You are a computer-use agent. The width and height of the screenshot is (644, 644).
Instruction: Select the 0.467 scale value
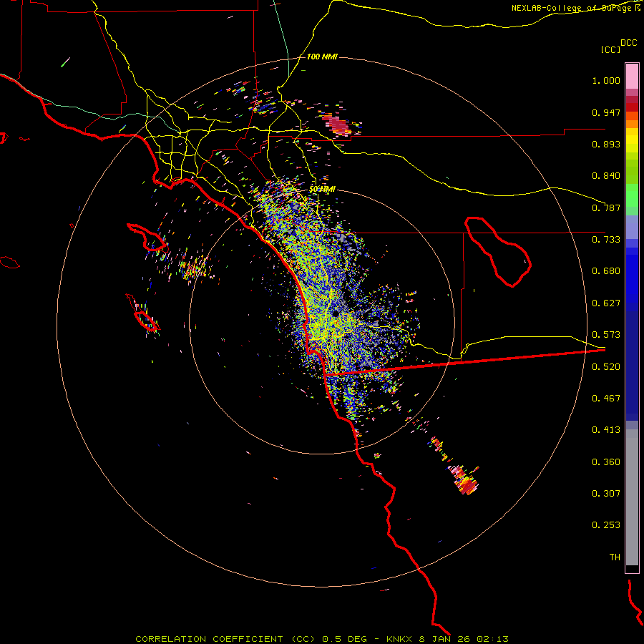click(x=606, y=399)
